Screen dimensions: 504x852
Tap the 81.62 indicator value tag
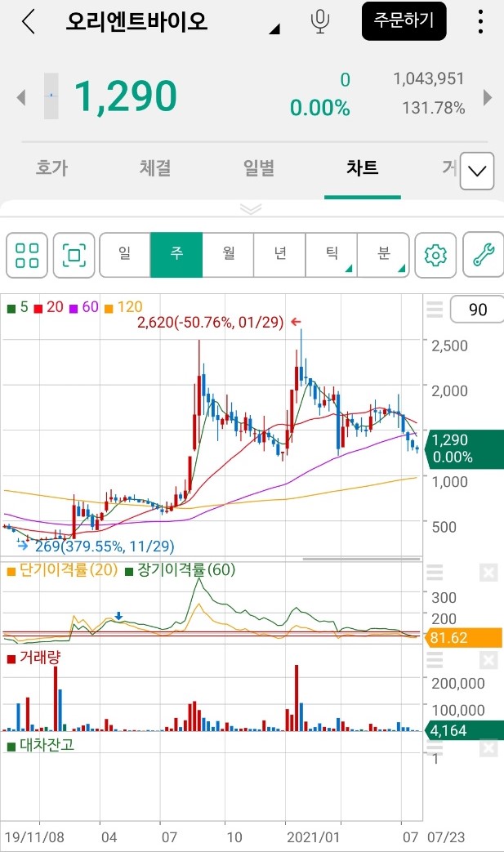tap(464, 637)
